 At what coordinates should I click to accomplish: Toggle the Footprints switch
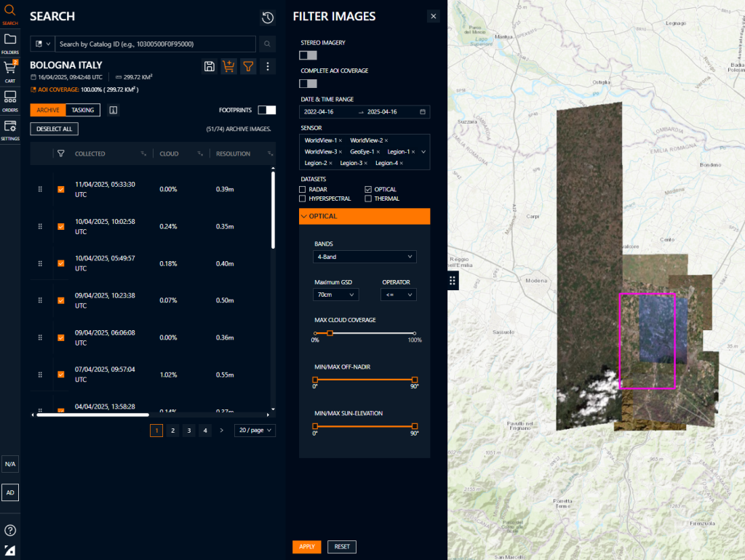click(267, 110)
